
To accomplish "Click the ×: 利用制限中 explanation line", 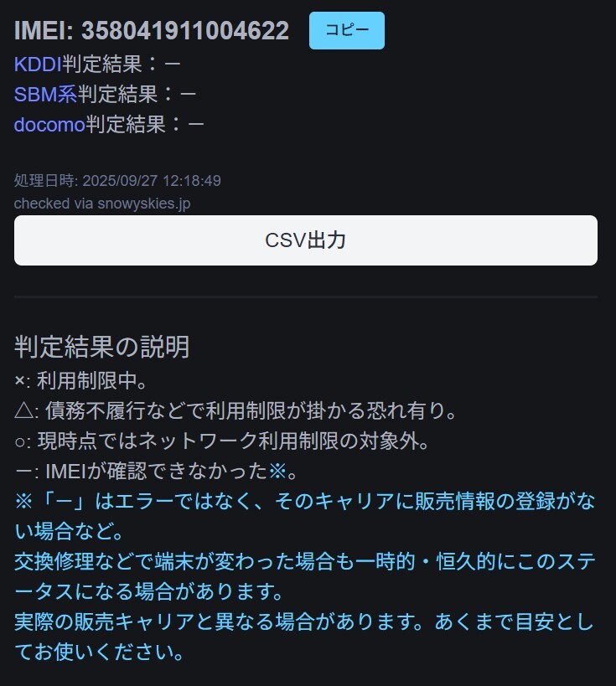I will click(x=80, y=380).
